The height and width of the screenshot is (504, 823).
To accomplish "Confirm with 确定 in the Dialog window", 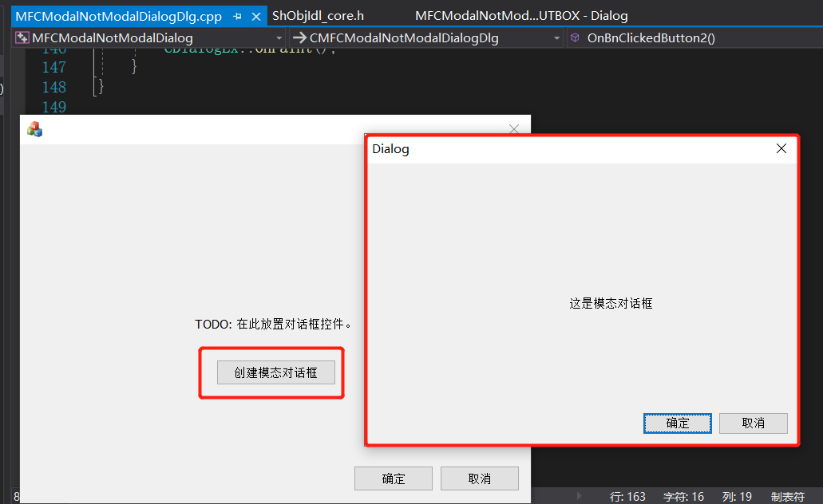I will tap(678, 423).
